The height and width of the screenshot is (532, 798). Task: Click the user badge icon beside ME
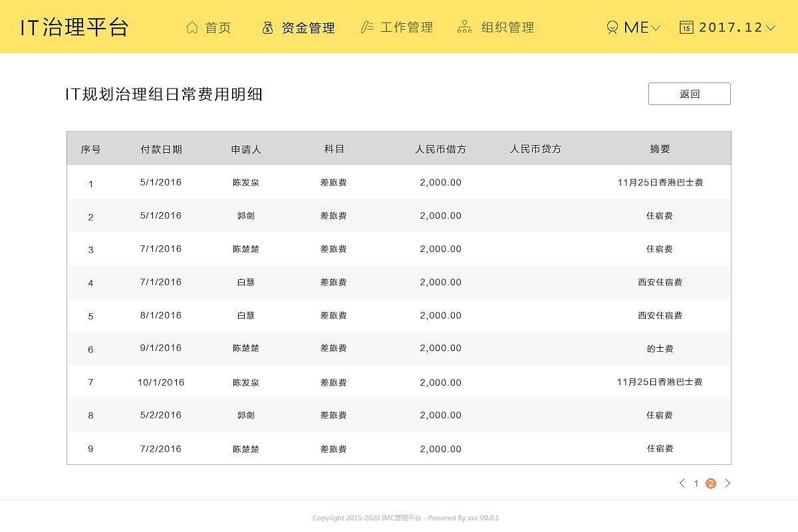coord(612,27)
